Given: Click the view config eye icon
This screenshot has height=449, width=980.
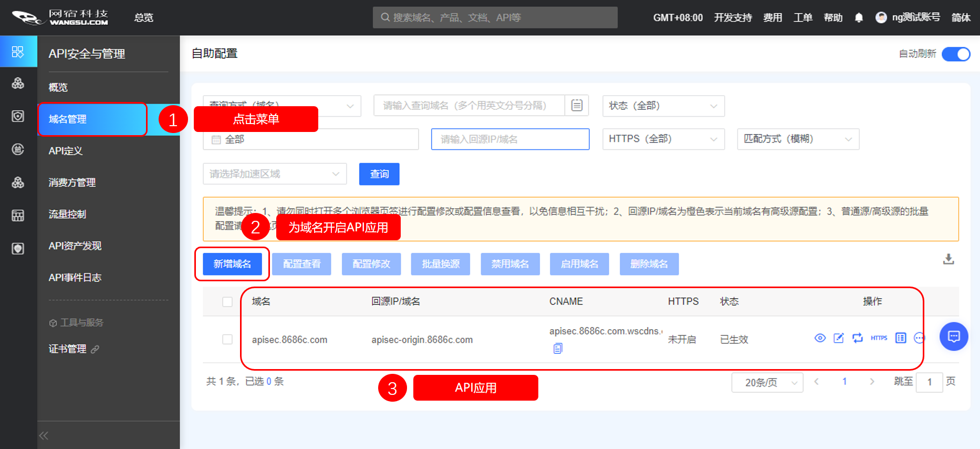Looking at the screenshot, I should click(820, 338).
